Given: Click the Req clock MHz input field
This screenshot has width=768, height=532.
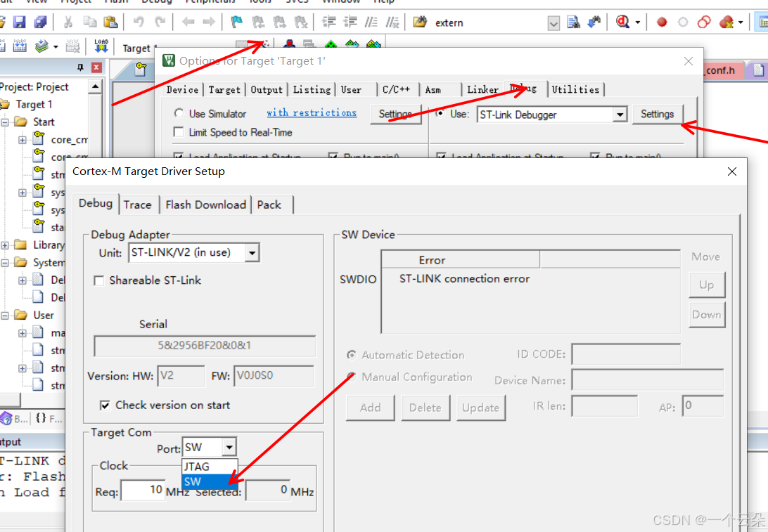Looking at the screenshot, I should coord(143,490).
